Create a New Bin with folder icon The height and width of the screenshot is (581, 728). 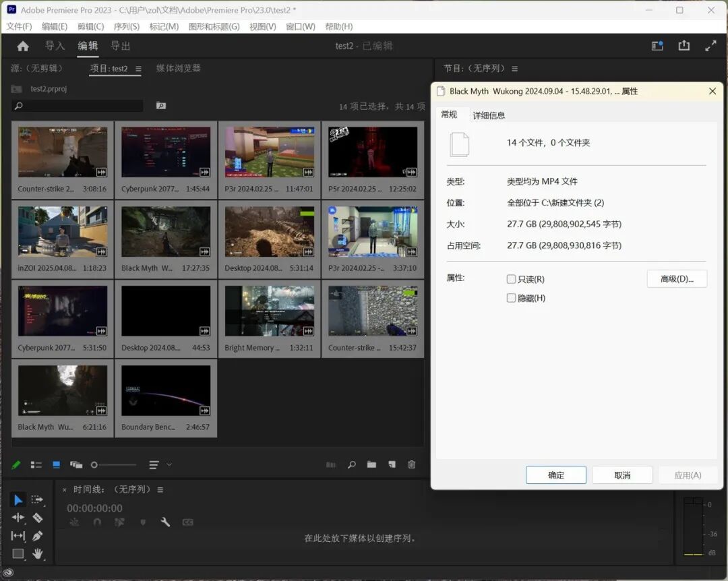click(x=371, y=464)
